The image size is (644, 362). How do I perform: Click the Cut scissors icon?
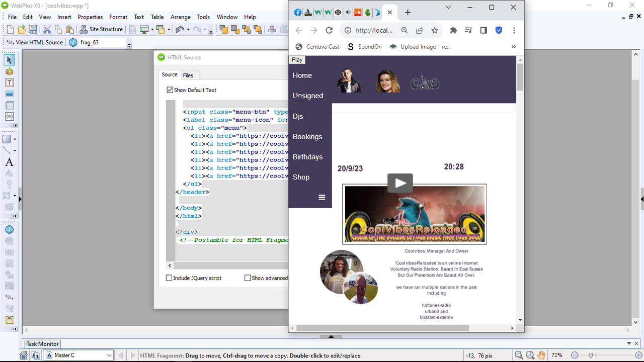tap(47, 30)
